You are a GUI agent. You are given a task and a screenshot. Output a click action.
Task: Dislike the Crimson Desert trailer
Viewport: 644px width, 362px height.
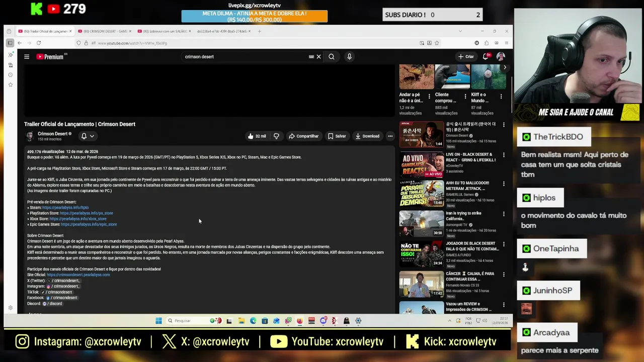[x=276, y=136]
